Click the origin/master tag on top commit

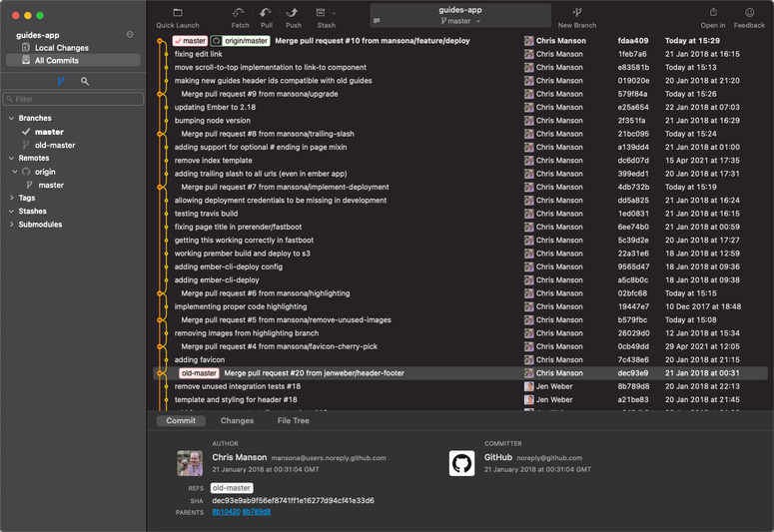click(241, 41)
